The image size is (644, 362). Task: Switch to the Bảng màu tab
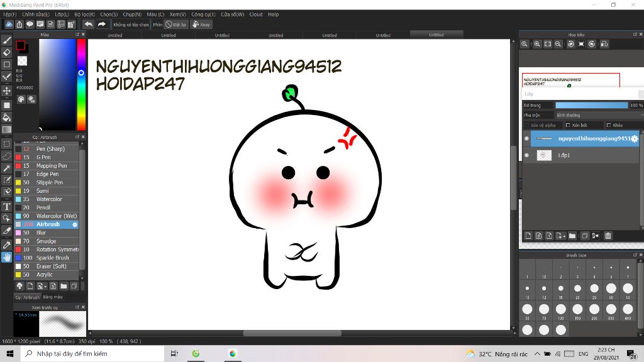53,297
